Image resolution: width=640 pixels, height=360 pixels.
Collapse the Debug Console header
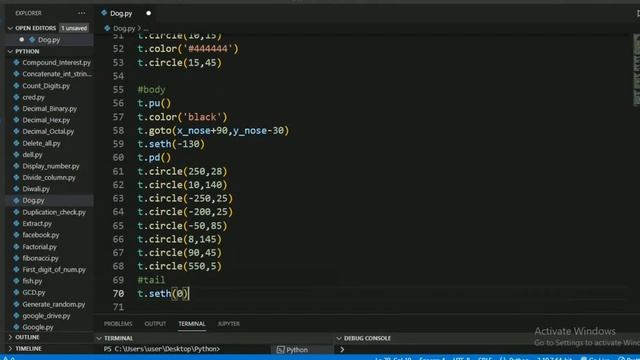(x=339, y=338)
